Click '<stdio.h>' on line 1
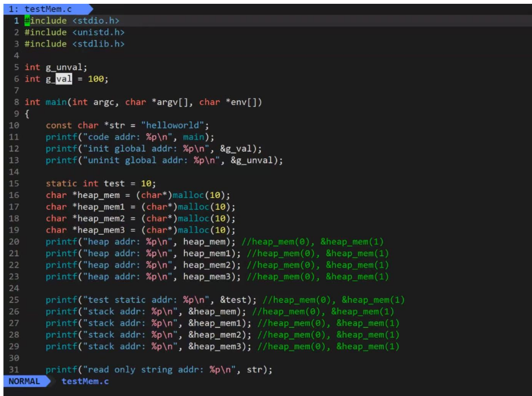This screenshot has width=532, height=396. coord(96,21)
